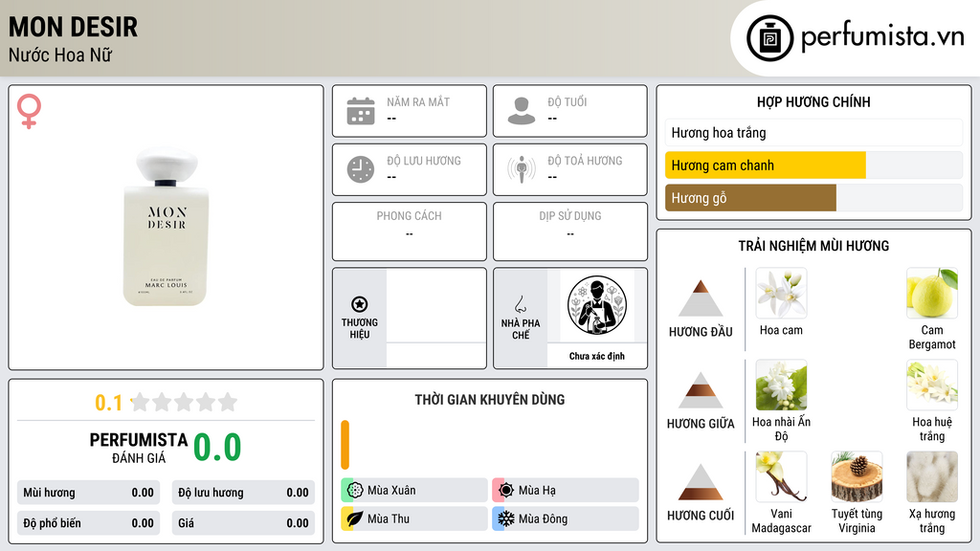The height and width of the screenshot is (551, 980).
Task: Click the Chưa xác định perfumer label
Action: pyautogui.click(x=597, y=356)
